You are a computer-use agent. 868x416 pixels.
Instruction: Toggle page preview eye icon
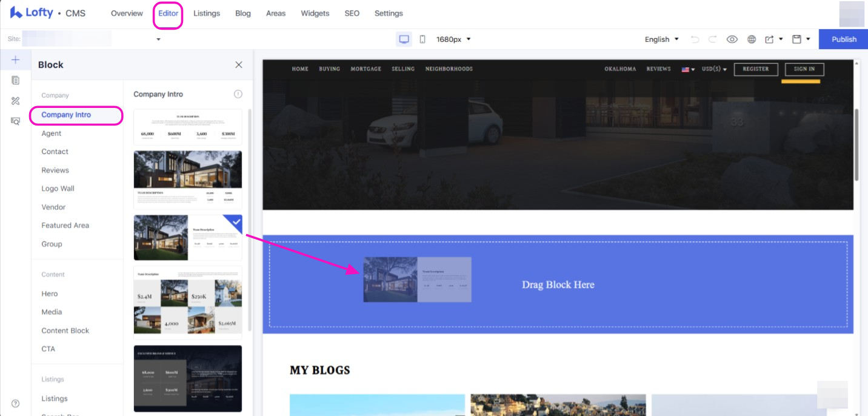(732, 39)
